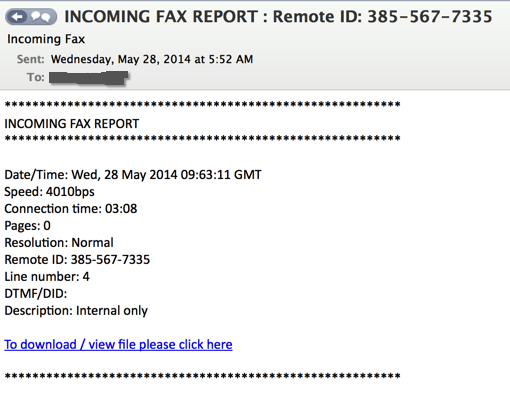Screen dimensions: 510x399
Task: Click the Connection time: 03:08 line
Action: tap(71, 209)
